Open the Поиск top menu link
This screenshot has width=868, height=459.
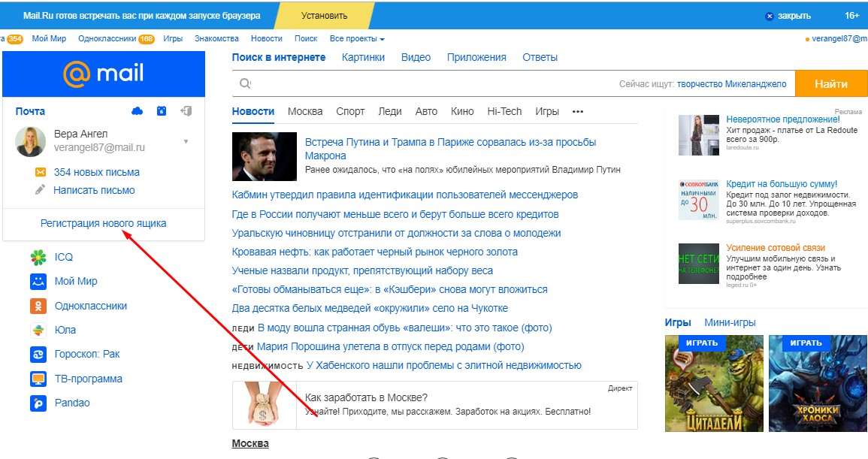[x=306, y=39]
